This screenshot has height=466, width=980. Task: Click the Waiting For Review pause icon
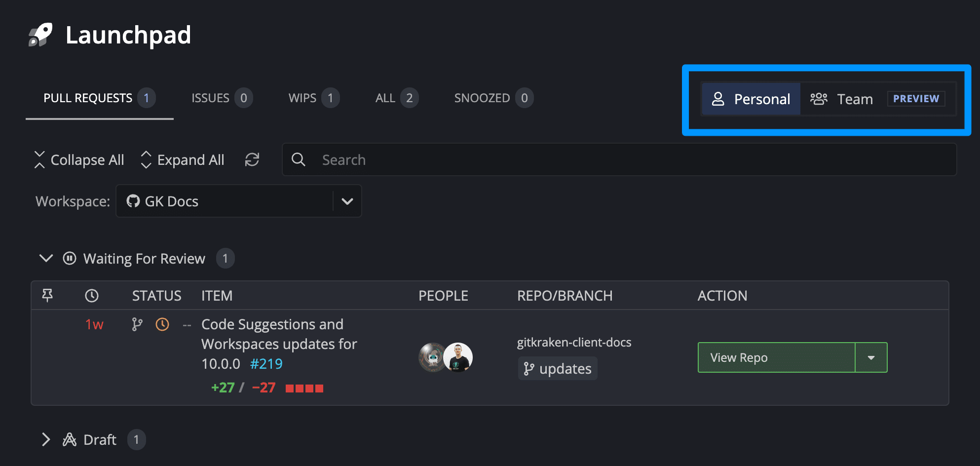[x=70, y=258]
